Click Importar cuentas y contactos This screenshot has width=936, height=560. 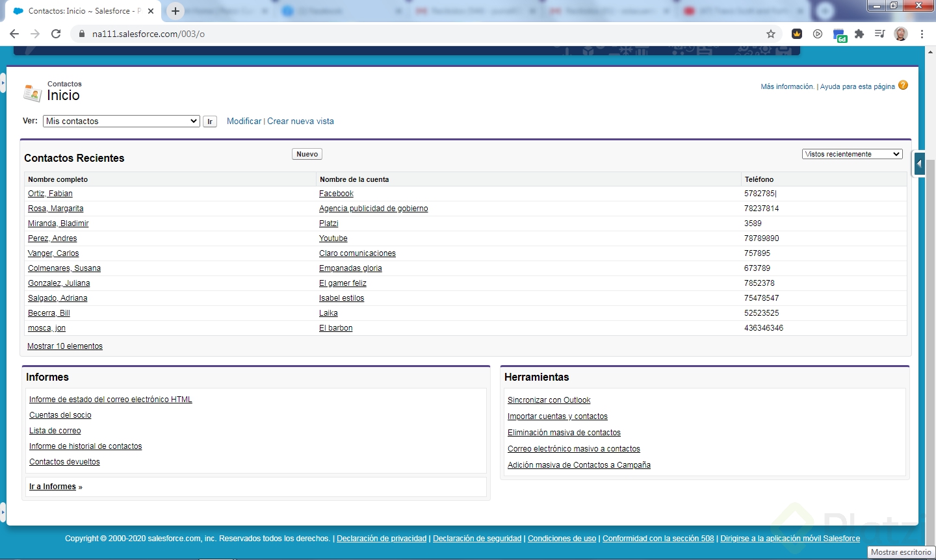click(x=558, y=416)
